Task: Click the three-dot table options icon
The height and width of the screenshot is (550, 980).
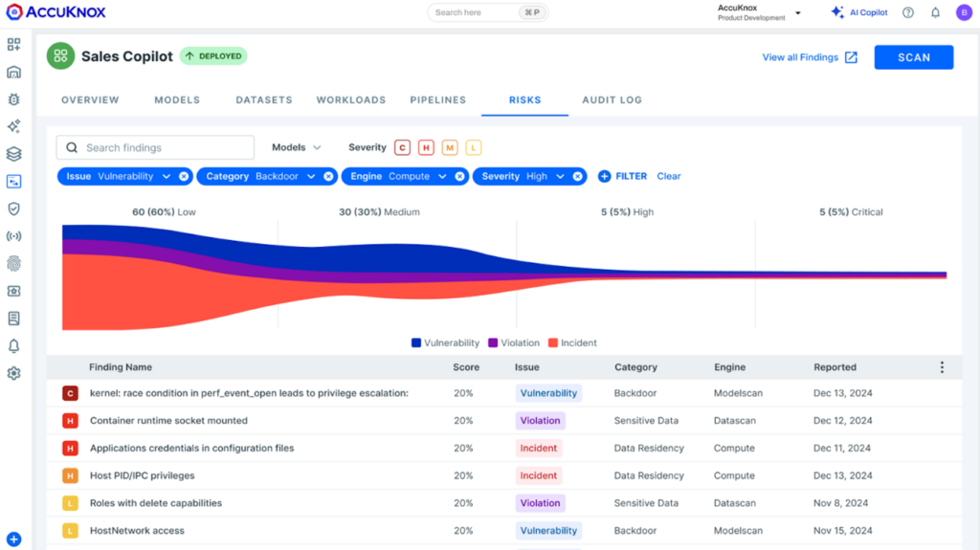Action: coord(942,367)
